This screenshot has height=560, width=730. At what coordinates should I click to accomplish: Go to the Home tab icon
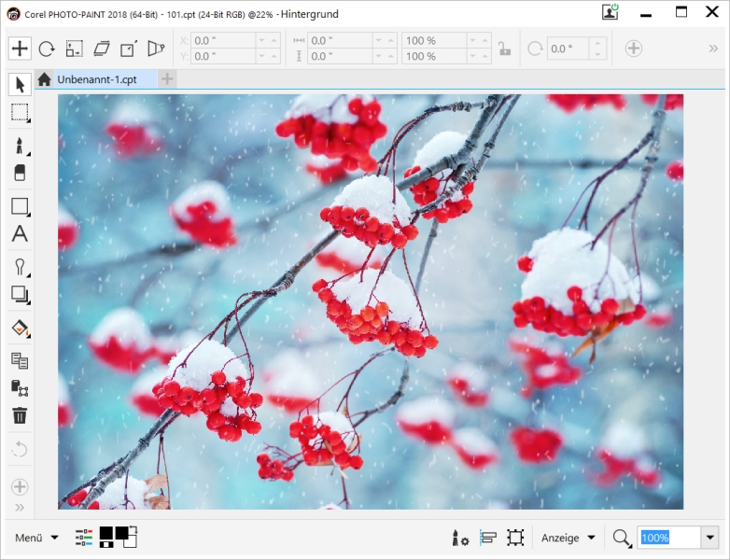(44, 79)
